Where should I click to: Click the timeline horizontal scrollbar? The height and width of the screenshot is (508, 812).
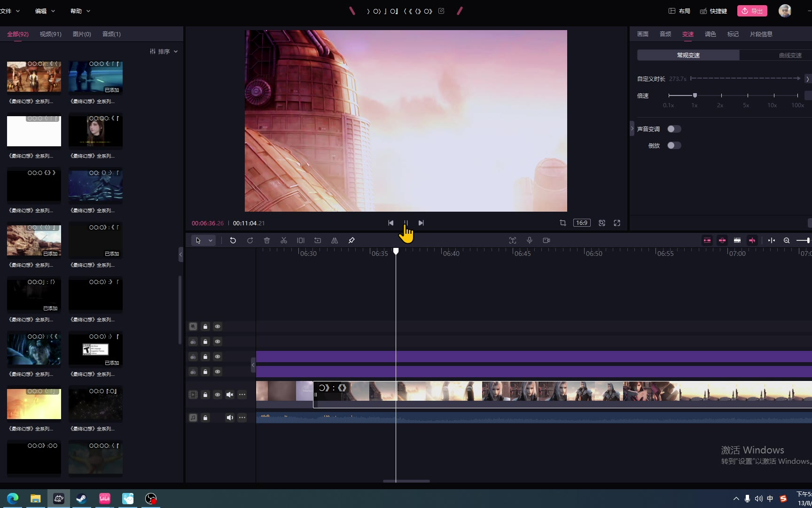(x=406, y=481)
